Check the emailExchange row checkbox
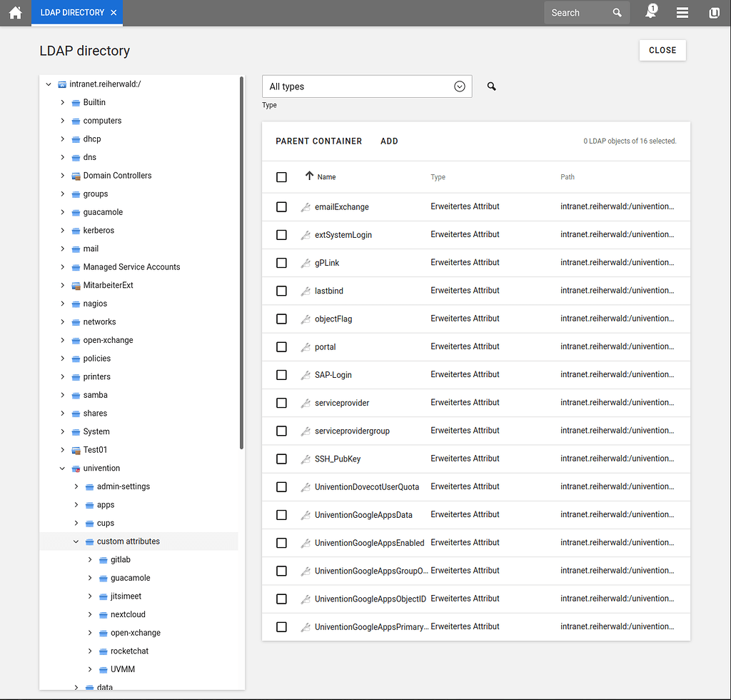Viewport: 731px width, 700px height. point(281,207)
